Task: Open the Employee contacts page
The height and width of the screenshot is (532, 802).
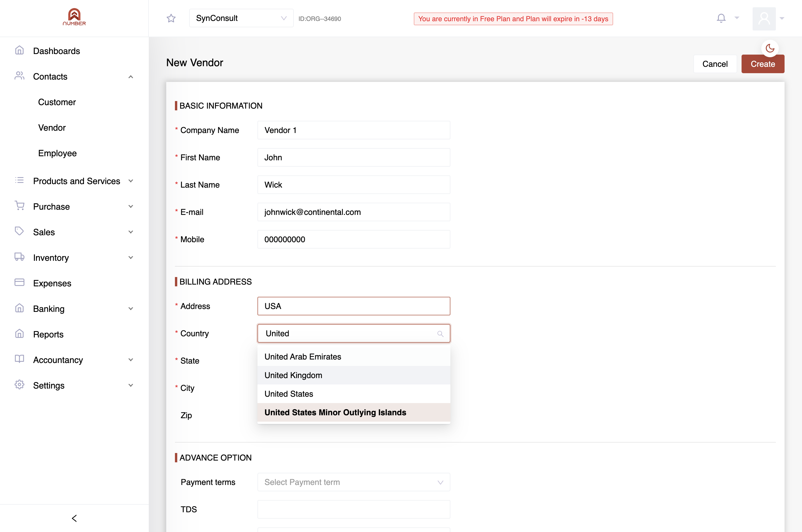Action: click(57, 153)
